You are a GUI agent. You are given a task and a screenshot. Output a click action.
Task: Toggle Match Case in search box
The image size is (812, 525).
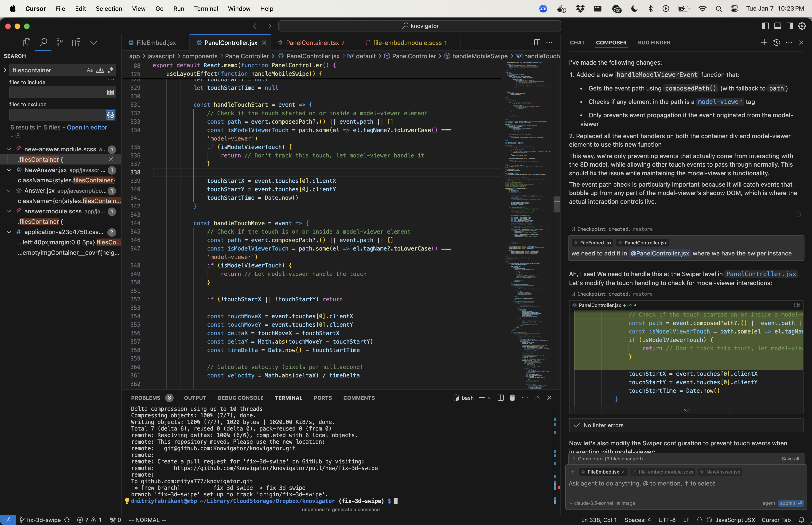(90, 70)
